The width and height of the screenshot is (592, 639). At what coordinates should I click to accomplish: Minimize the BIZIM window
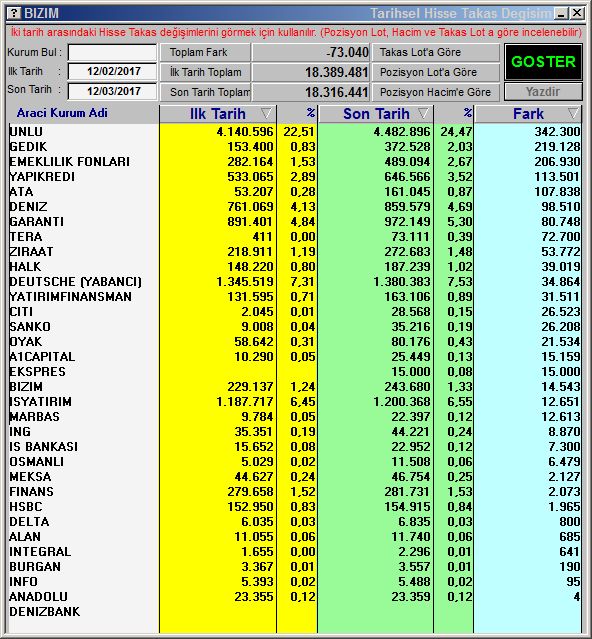pyautogui.click(x=562, y=13)
